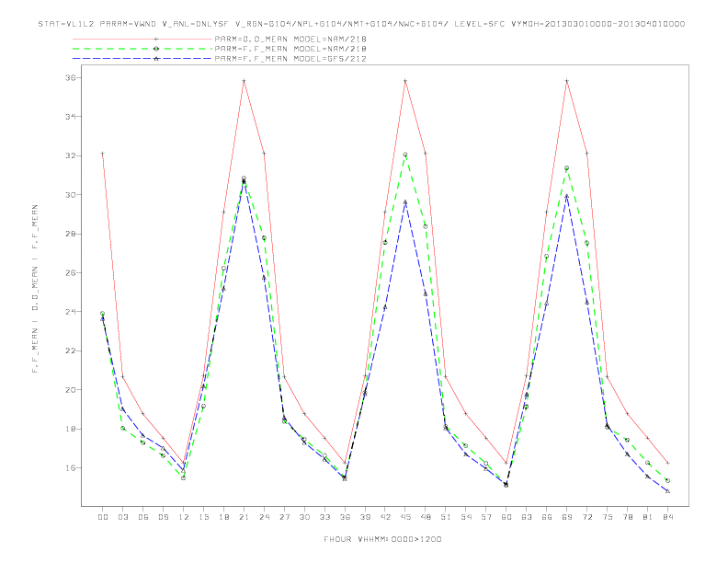Click x-axis forecast hour label 48

[x=426, y=517]
